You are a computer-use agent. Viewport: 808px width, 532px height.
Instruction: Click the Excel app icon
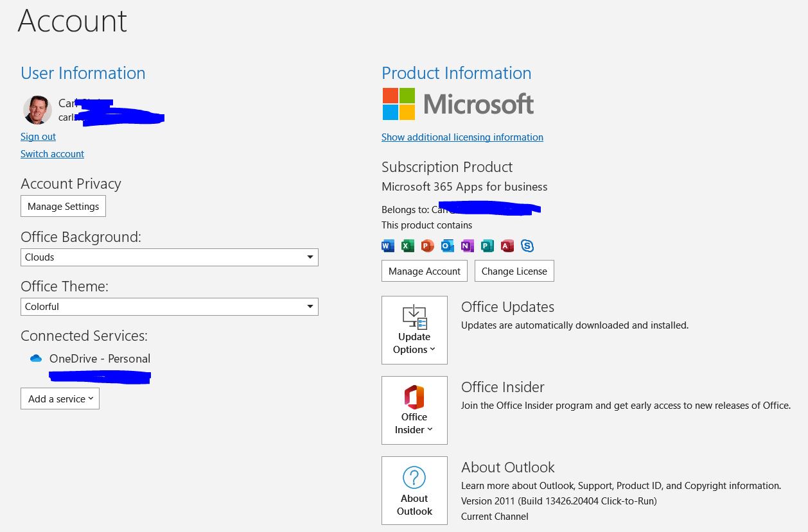(408, 246)
